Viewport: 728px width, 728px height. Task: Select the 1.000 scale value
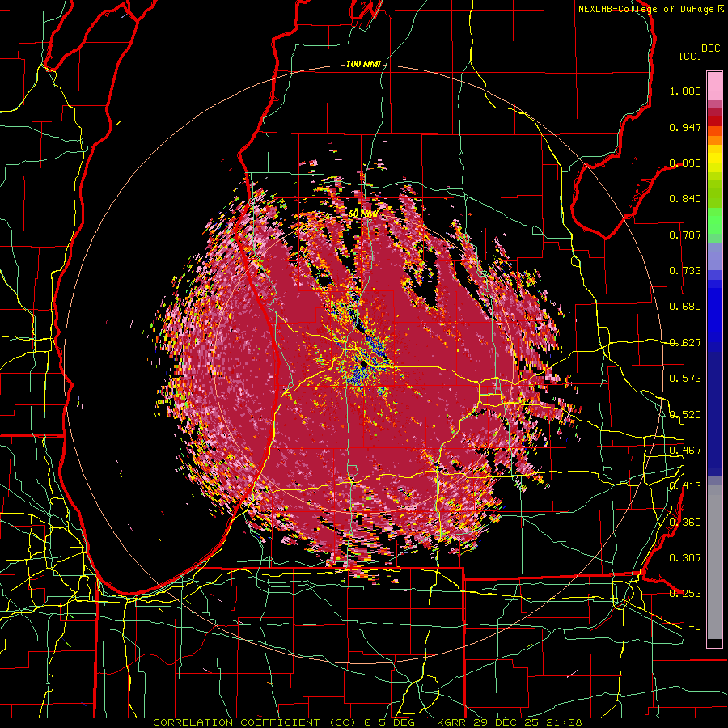coord(685,91)
